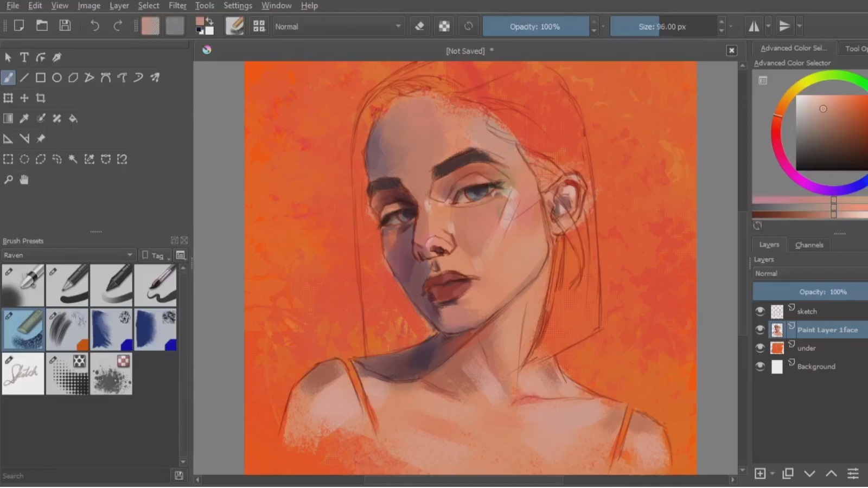This screenshot has width=868, height=488.
Task: Select the Rectangular Selection tool
Action: (x=8, y=159)
